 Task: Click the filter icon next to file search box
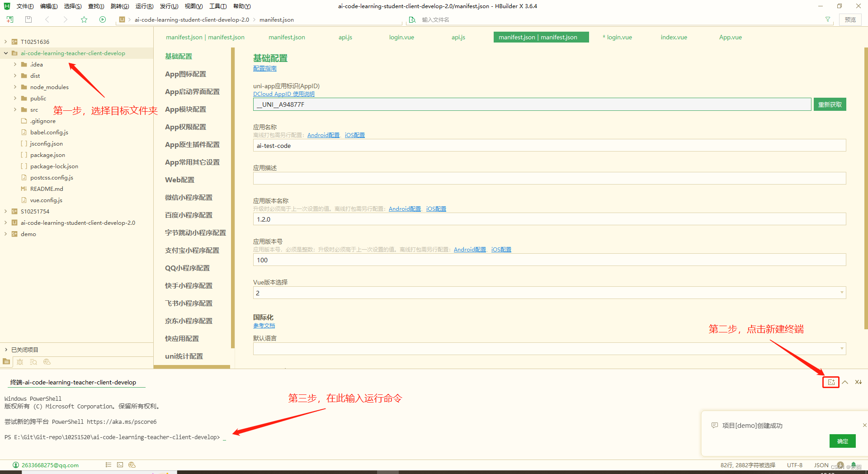828,19
